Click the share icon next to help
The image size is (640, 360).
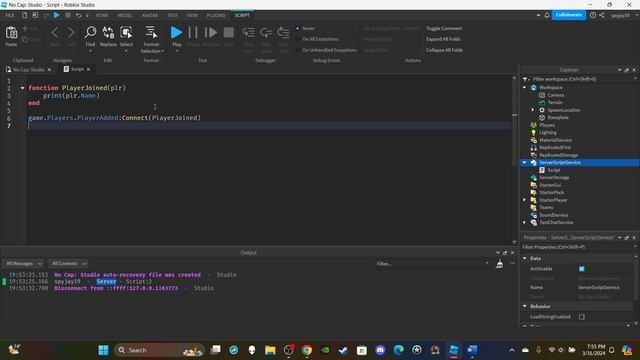pos(602,15)
